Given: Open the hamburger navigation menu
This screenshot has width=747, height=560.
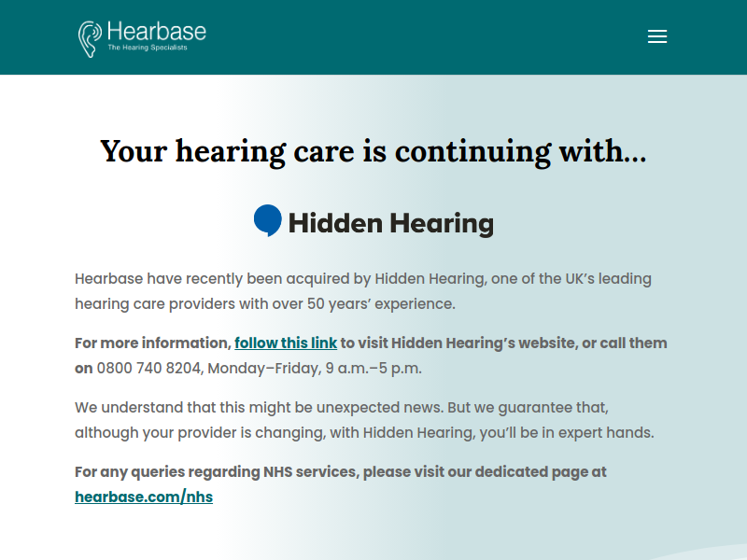Looking at the screenshot, I should [x=657, y=36].
